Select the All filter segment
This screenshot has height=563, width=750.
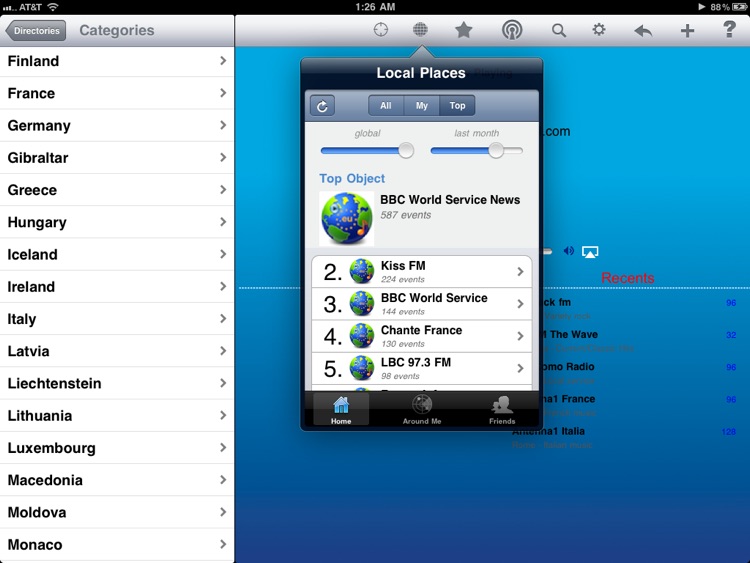click(x=386, y=106)
